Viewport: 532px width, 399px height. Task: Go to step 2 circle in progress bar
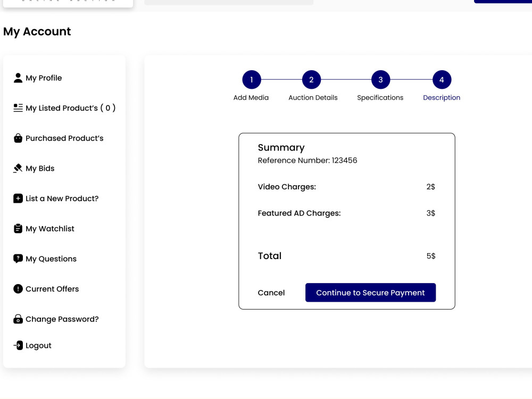click(311, 80)
